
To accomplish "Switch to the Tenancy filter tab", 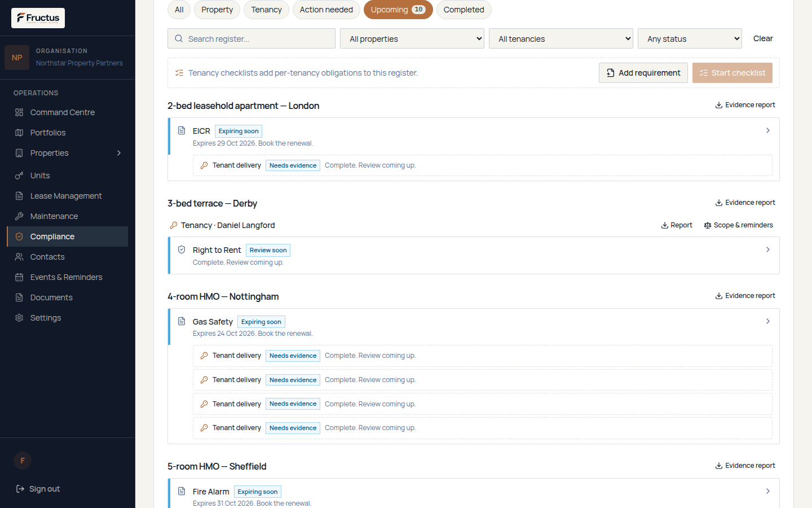I will point(266,10).
